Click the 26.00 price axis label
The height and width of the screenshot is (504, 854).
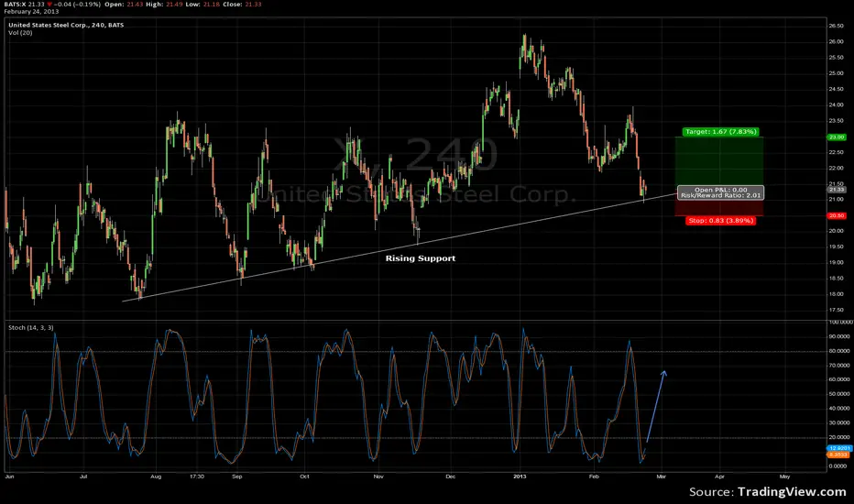coord(836,41)
